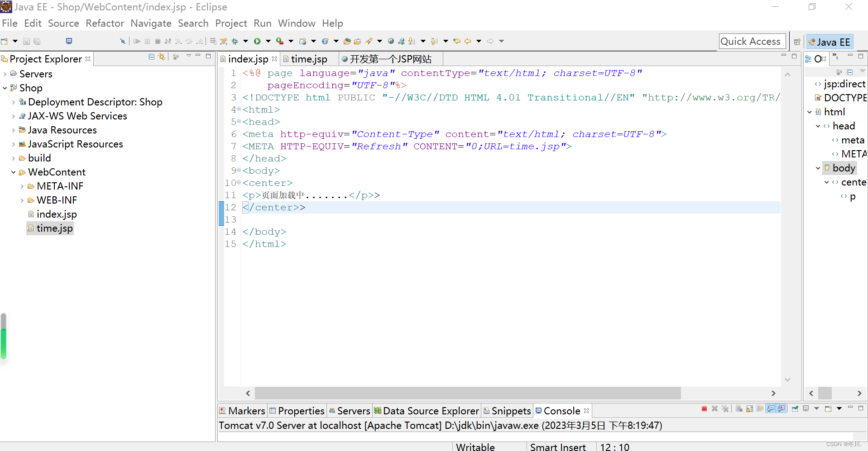
Task: Select the head node in the Outline
Action: coord(844,126)
